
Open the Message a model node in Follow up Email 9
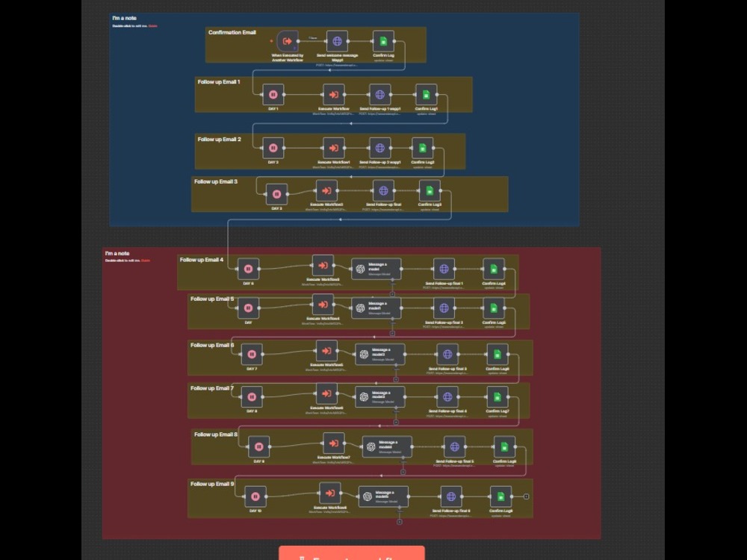point(383,497)
